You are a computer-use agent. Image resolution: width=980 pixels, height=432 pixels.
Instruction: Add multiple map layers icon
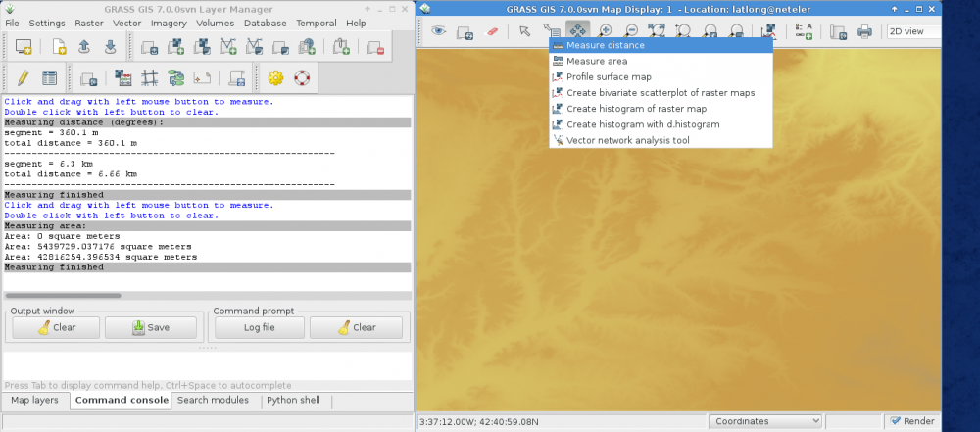click(149, 46)
